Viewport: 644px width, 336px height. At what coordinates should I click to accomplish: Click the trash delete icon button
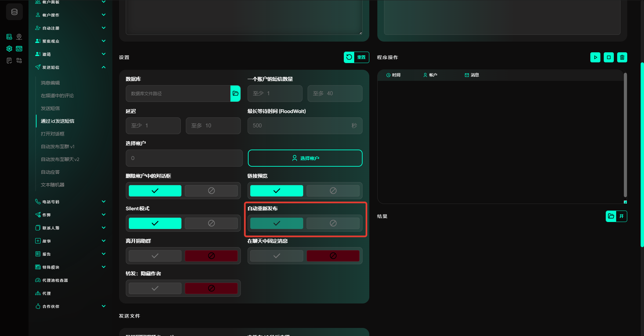point(622,57)
